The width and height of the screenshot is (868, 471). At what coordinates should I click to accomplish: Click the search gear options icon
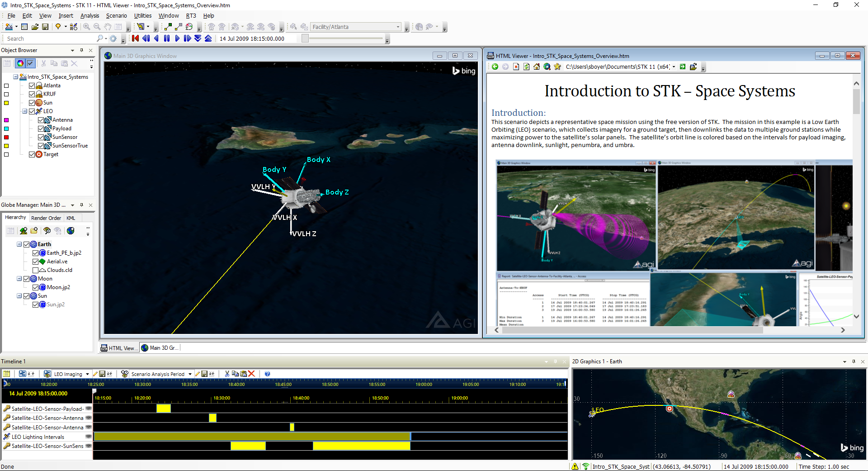pyautogui.click(x=112, y=38)
